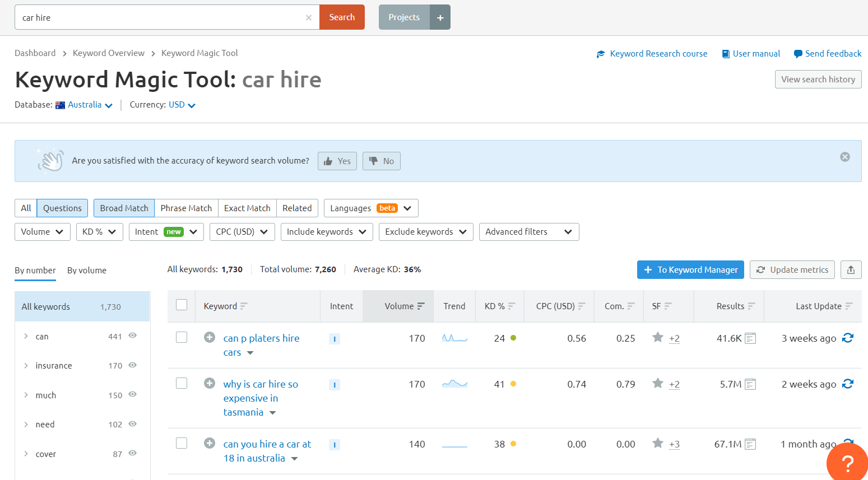The image size is (868, 480).
Task: Switch to Related keywords tab
Action: tap(297, 208)
